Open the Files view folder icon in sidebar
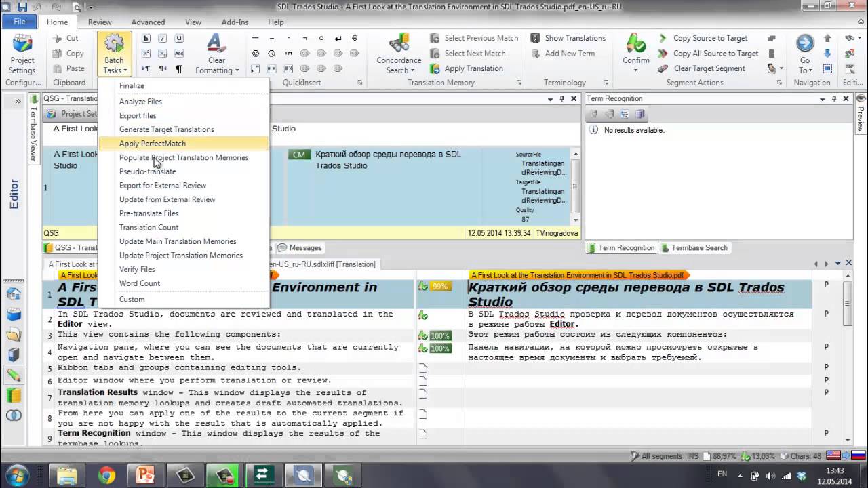This screenshot has width=868, height=488. (14, 334)
